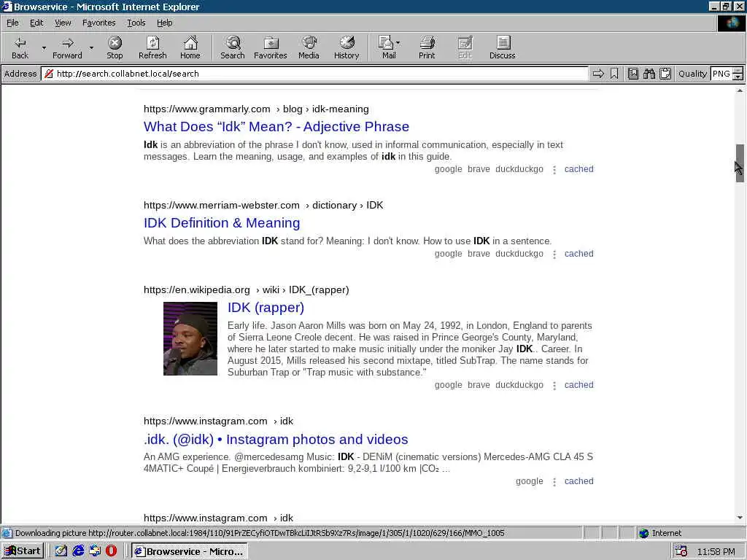This screenshot has height=560, width=747.
Task: Click 'google' under the Instagram result
Action: coord(530,481)
